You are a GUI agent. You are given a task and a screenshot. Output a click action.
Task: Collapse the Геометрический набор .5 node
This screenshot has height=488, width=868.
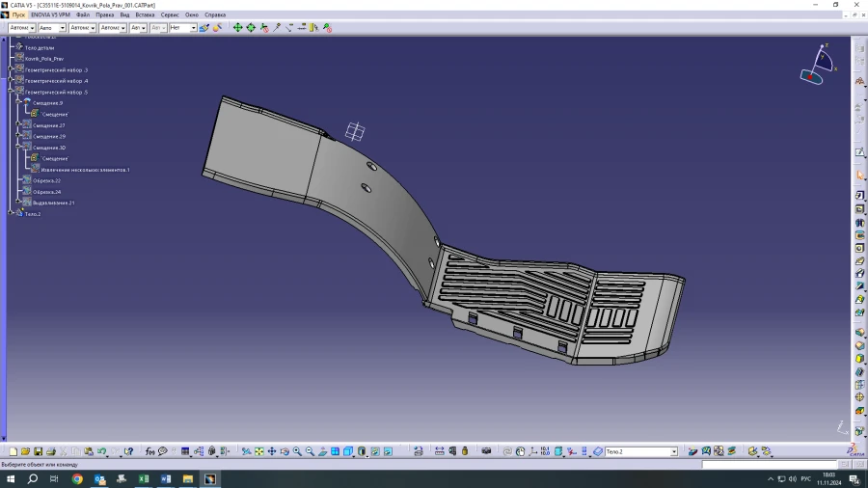tap(11, 93)
